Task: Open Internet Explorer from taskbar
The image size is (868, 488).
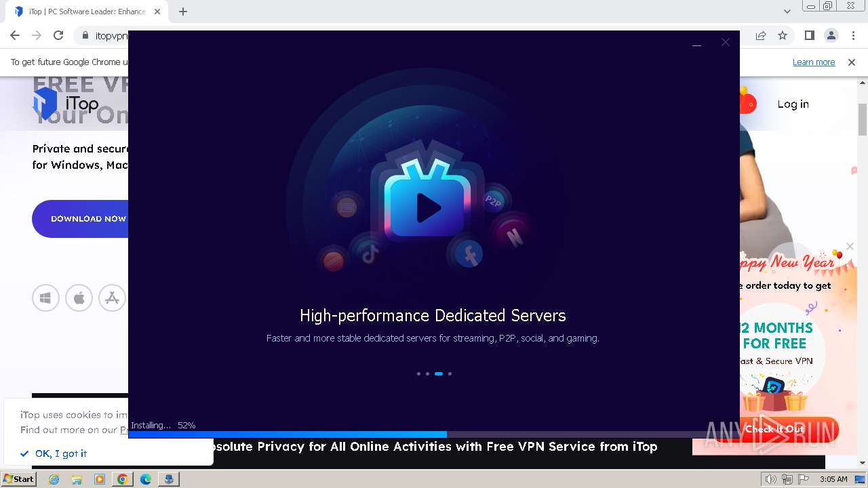Action: (x=54, y=479)
